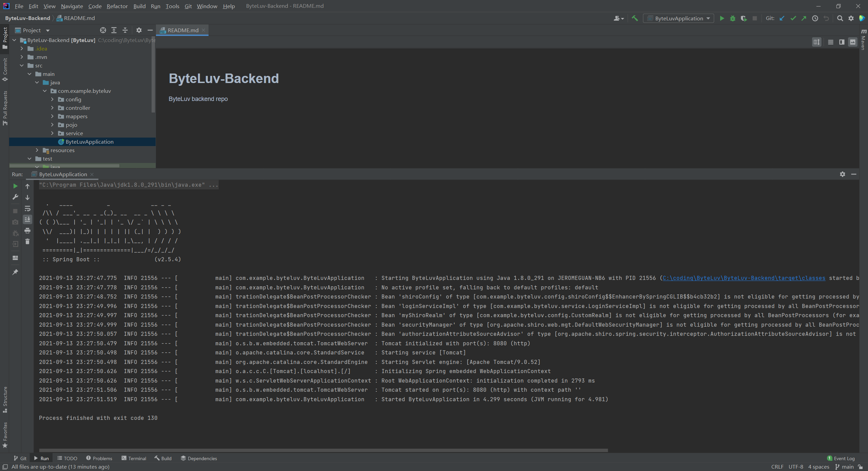Build the project with the hammer icon
Image resolution: width=868 pixels, height=471 pixels.
coord(635,18)
